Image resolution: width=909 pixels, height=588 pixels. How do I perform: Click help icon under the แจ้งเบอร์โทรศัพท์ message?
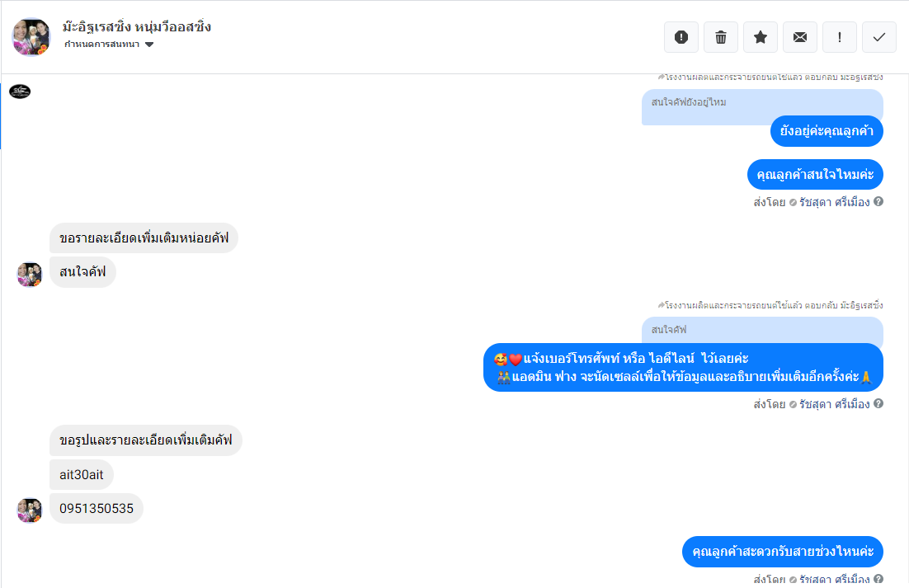(878, 404)
